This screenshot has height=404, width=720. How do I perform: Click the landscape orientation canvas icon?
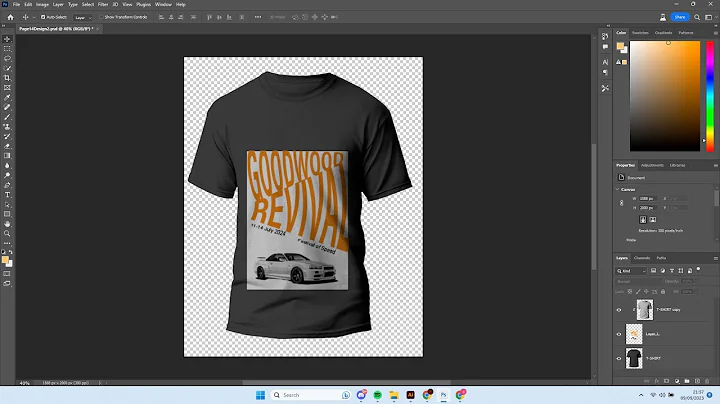(652, 219)
